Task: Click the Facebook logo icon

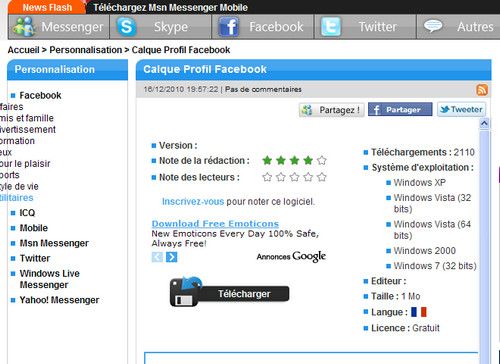Action: point(228,27)
